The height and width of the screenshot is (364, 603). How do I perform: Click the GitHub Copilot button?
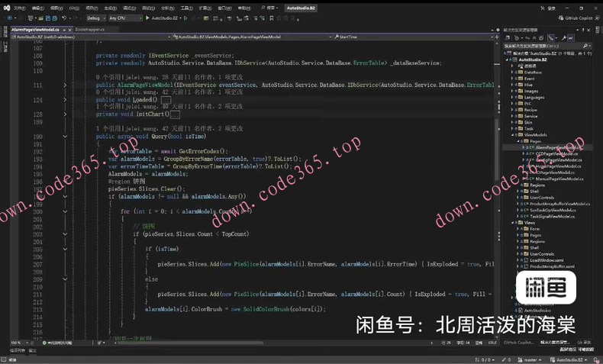pos(576,18)
